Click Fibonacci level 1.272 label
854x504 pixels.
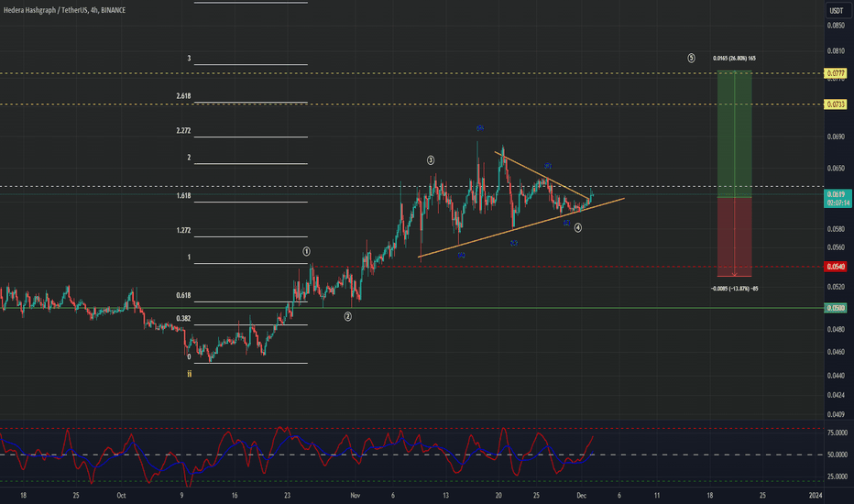(x=183, y=231)
